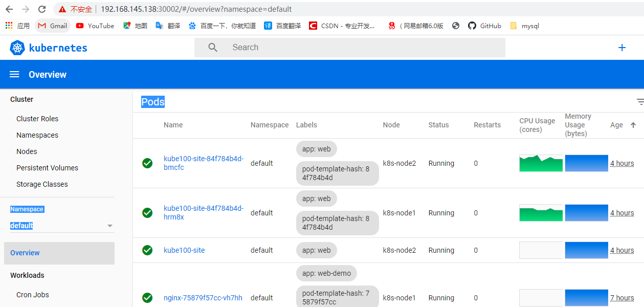Viewport: 644px width, 307px height.
Task: Click the Age sort arrow
Action: [633, 125]
